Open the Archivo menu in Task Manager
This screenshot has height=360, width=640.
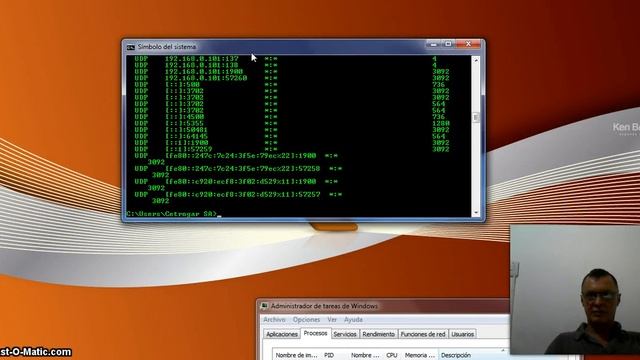tap(274, 320)
